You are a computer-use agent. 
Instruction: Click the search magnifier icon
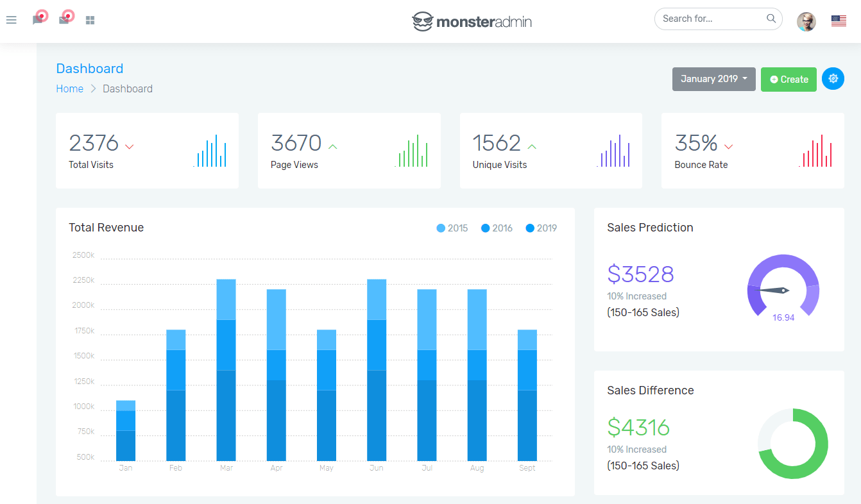click(x=771, y=19)
